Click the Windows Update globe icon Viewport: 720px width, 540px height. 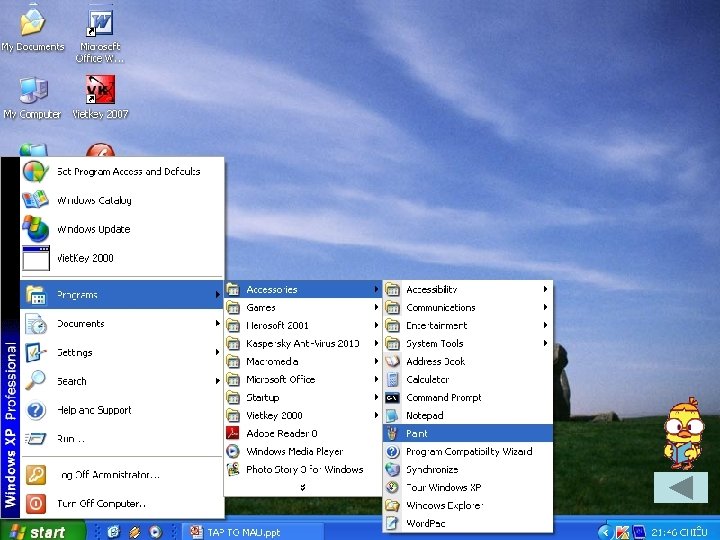[x=35, y=229]
